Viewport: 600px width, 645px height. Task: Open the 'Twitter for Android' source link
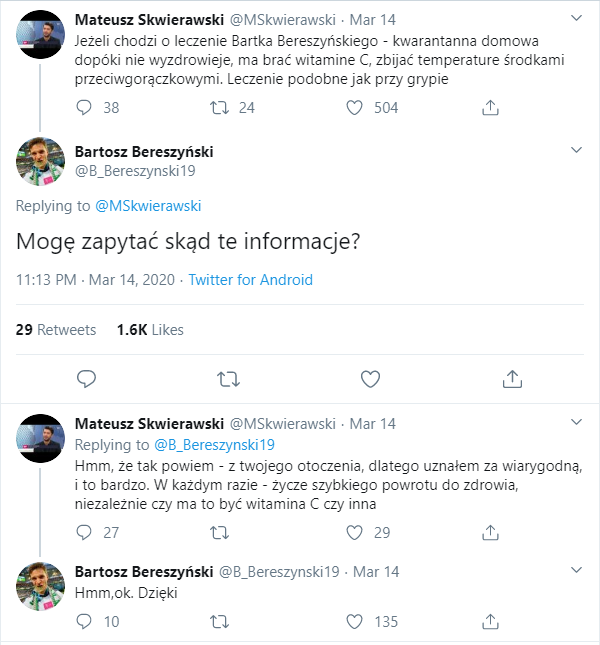[250, 280]
